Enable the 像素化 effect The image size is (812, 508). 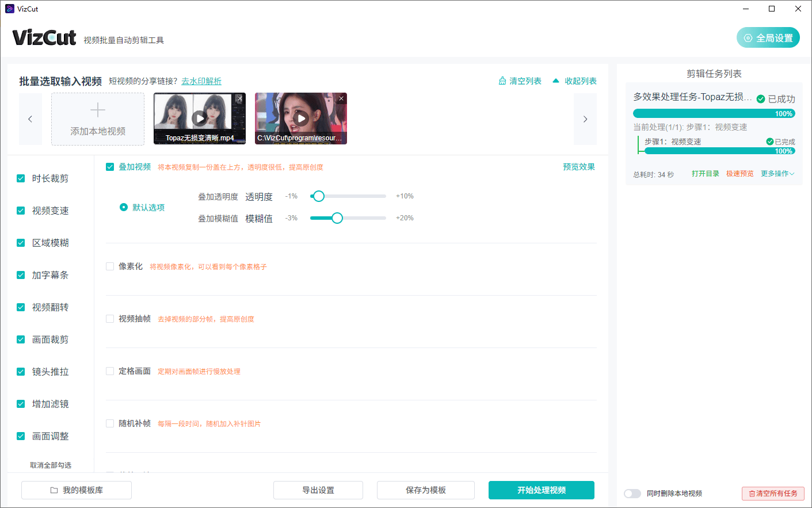[109, 266]
